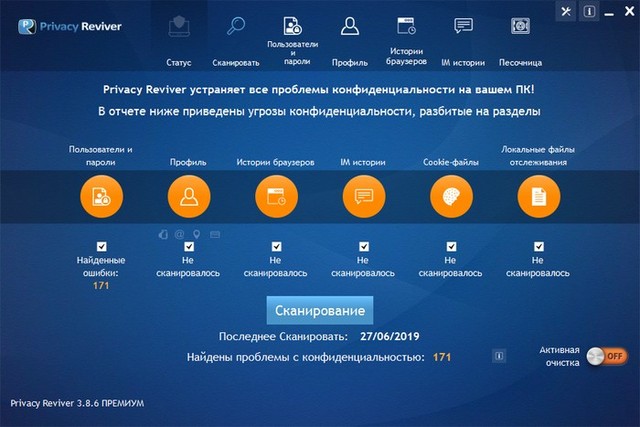
Task: Uncheck the Истории браузеров checkbox
Action: click(x=276, y=247)
